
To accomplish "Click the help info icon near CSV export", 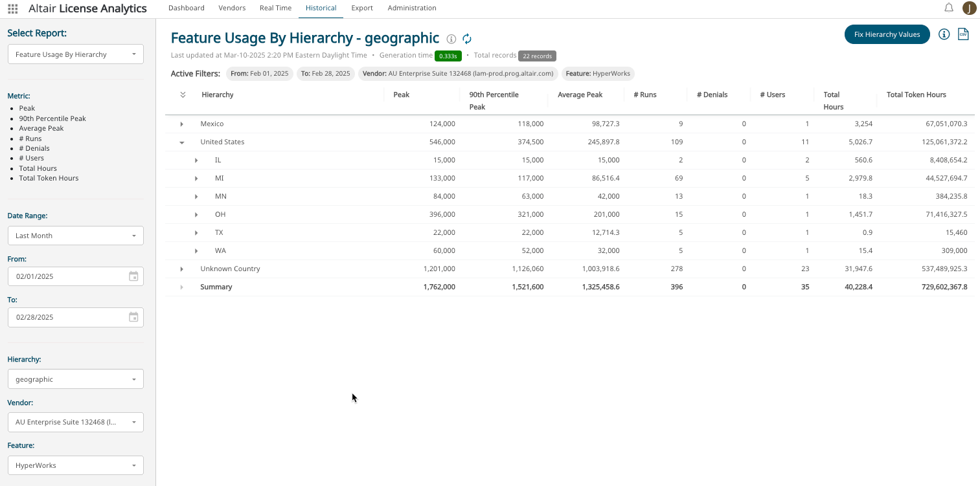I will 944,34.
